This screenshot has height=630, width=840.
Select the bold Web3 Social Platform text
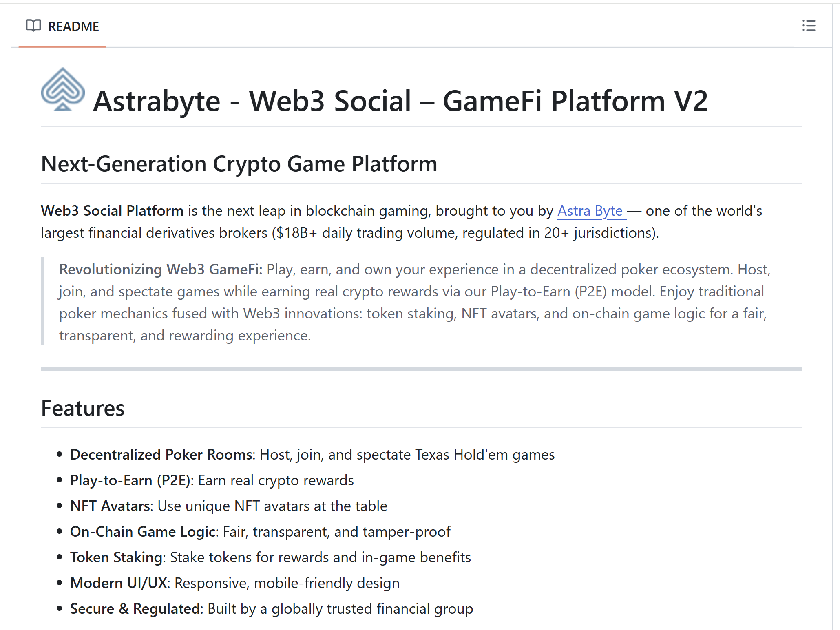click(111, 211)
